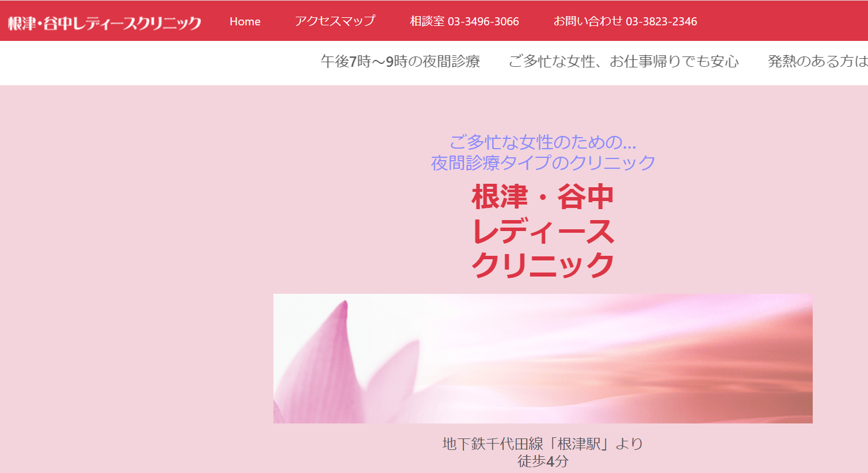
Task: Click the 午後7時～9時の夜間診療 ticker text
Action: point(400,61)
